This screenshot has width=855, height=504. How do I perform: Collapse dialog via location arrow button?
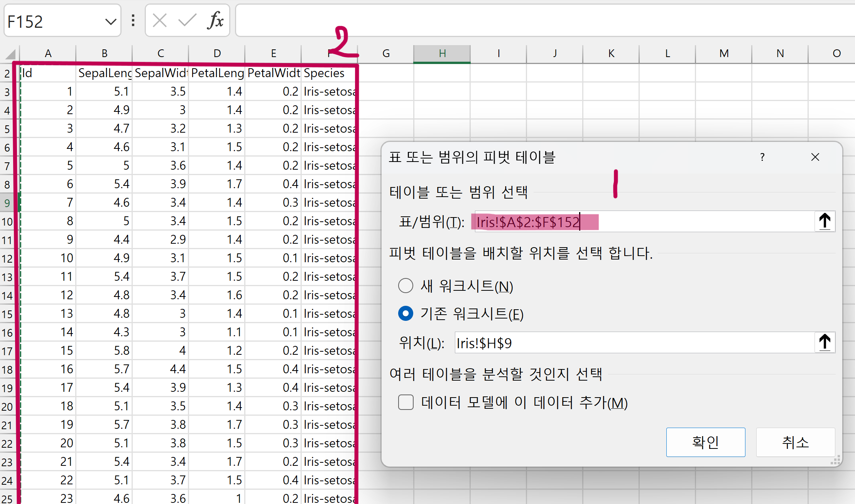(825, 342)
